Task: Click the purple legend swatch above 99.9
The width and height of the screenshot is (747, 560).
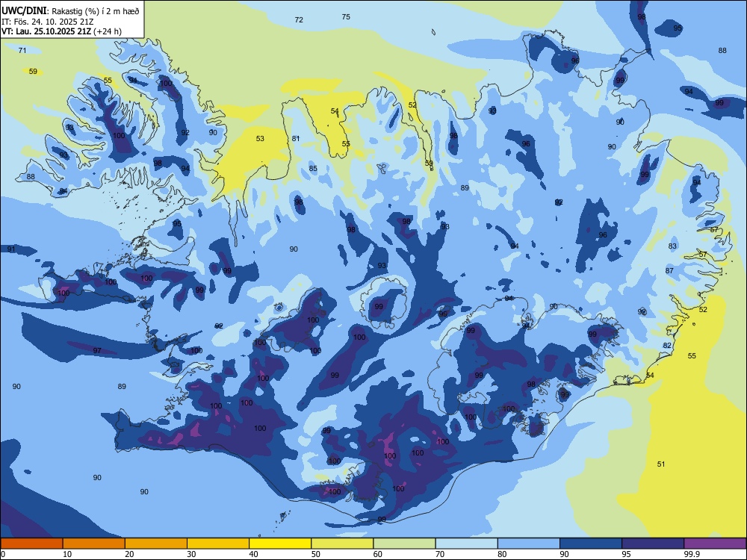Action: click(x=715, y=544)
